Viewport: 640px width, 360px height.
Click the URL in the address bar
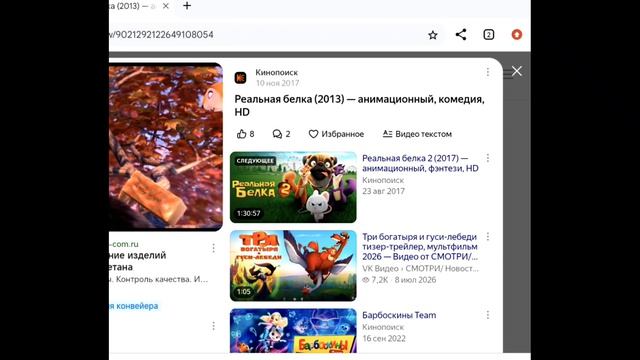click(x=161, y=35)
